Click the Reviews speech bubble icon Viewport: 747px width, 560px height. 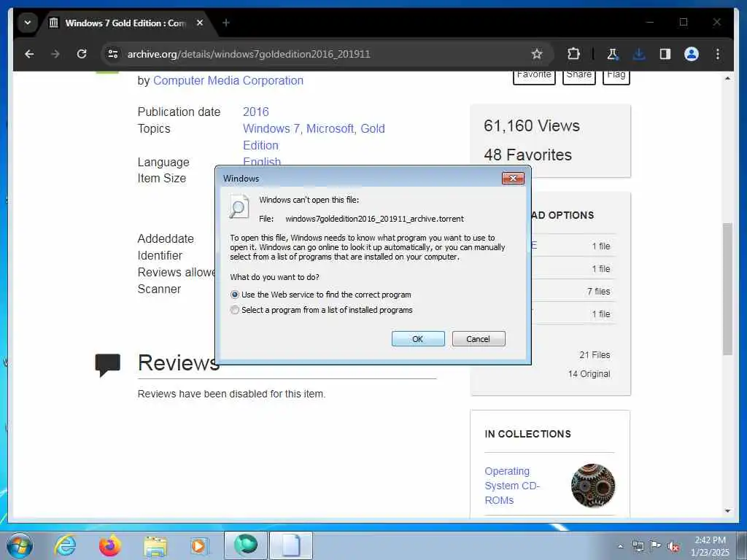click(x=108, y=365)
